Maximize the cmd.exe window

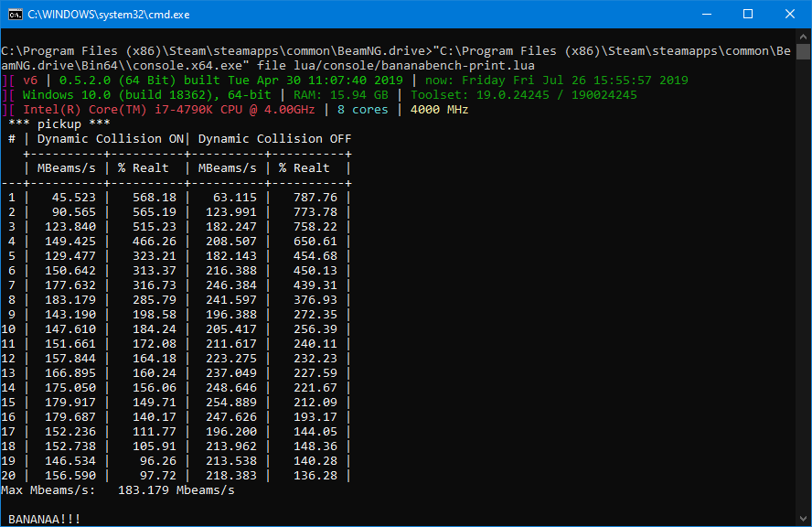point(748,14)
